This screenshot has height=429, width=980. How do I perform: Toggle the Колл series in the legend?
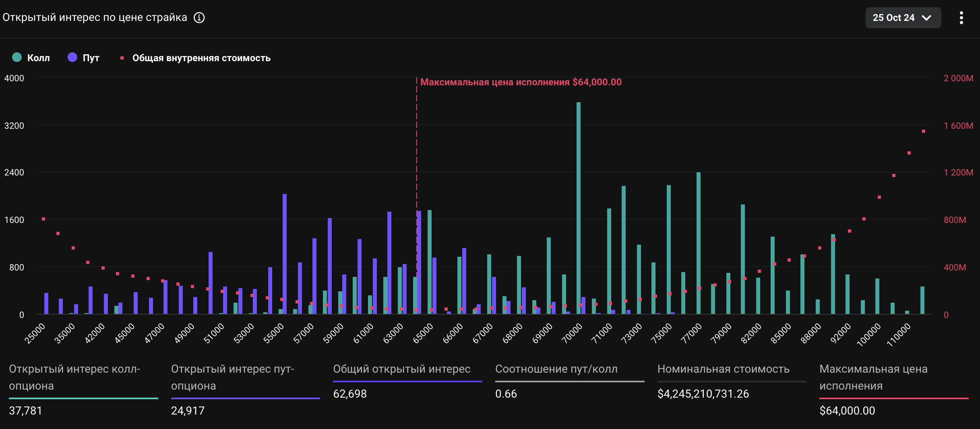tap(31, 58)
